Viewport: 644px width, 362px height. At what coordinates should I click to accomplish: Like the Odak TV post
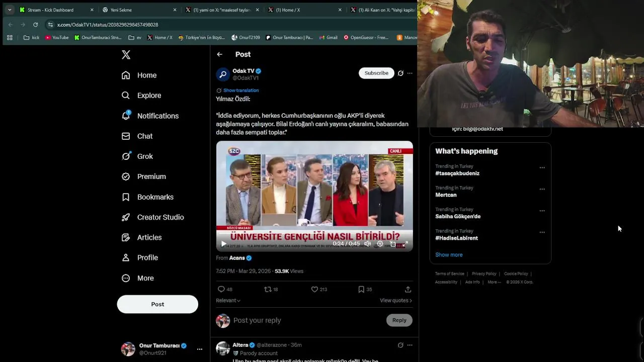coord(314,289)
